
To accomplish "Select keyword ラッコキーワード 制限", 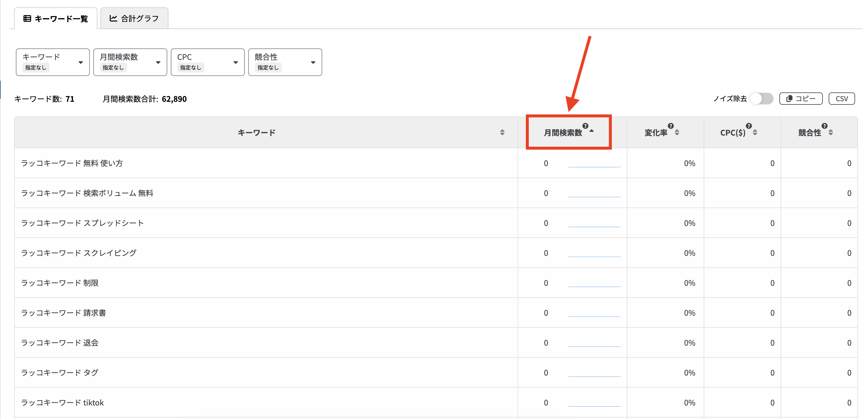I will (60, 283).
